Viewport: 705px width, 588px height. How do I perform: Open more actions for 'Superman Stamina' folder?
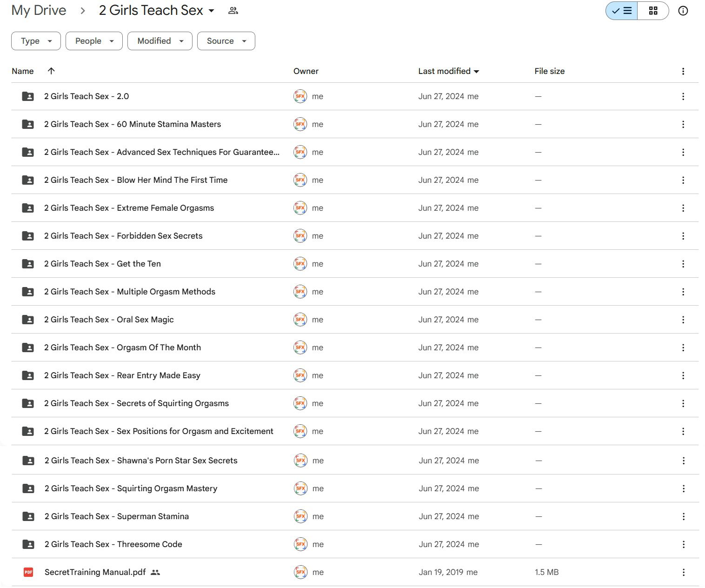click(684, 516)
